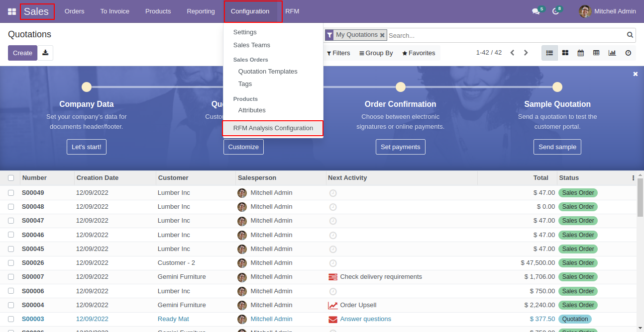Open the RFM menu
This screenshot has height=332, width=644.
coord(293,11)
